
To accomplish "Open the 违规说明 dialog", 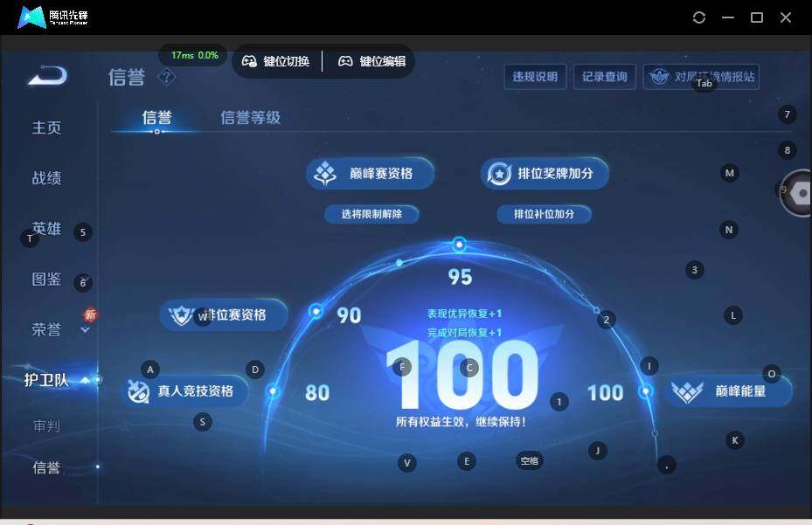I will tap(534, 76).
